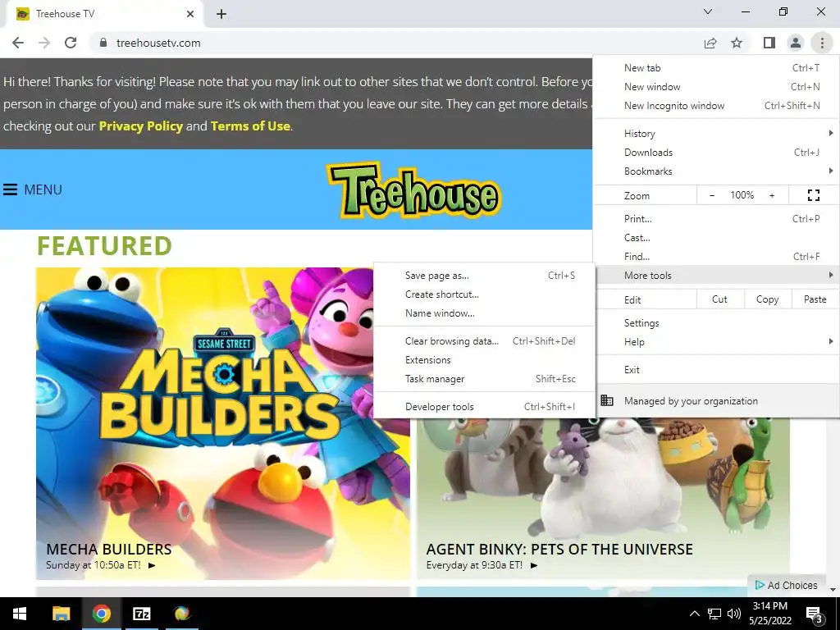Open the Windows Start menu

coord(20,614)
